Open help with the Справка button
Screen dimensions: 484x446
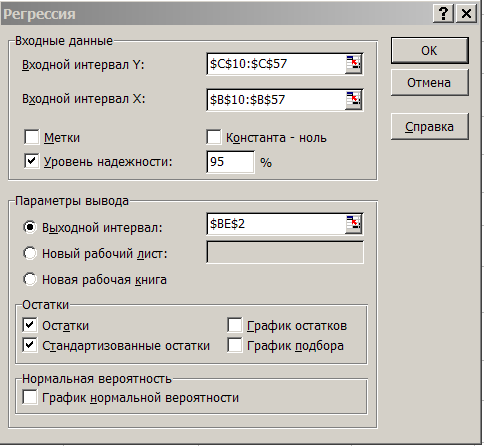coord(430,126)
